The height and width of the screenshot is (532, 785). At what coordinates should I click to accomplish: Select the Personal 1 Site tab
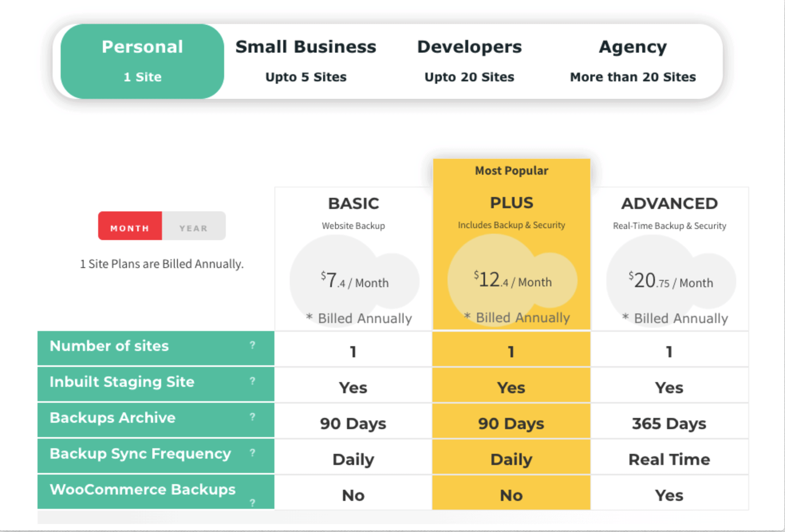142,61
